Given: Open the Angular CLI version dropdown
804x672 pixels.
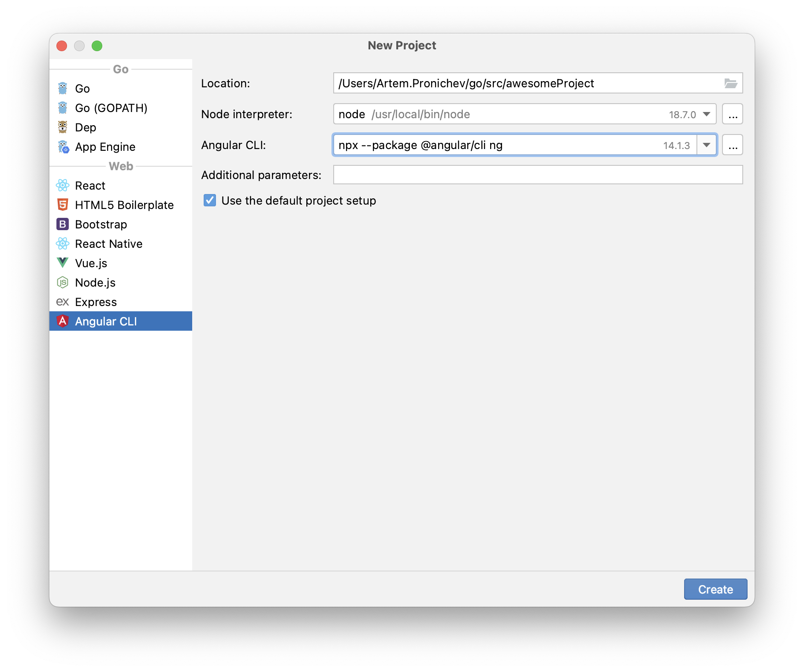Looking at the screenshot, I should point(707,145).
